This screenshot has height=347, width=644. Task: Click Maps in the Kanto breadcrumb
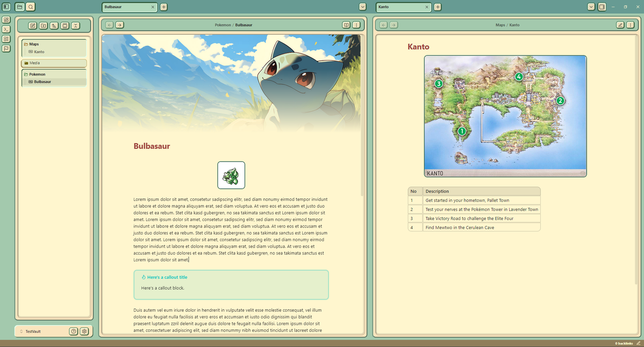500,25
